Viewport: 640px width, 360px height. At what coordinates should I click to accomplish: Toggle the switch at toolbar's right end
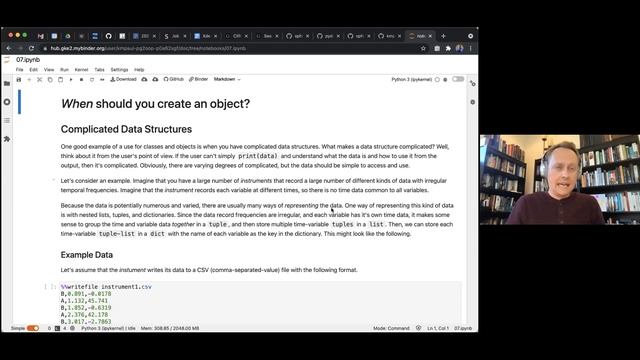point(458,79)
